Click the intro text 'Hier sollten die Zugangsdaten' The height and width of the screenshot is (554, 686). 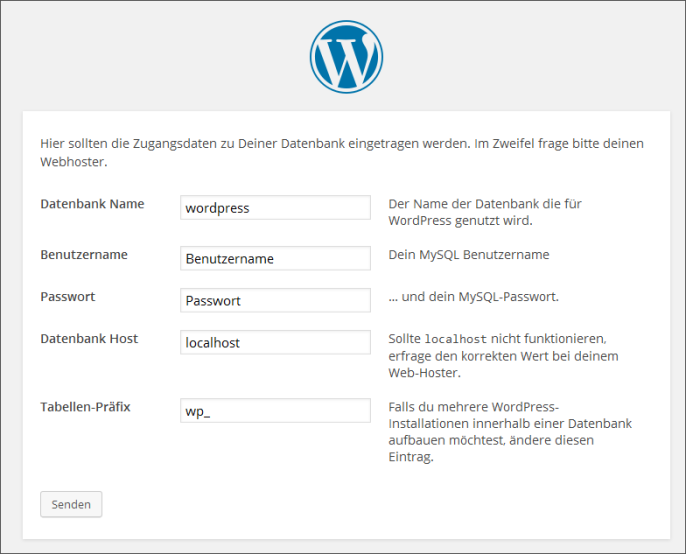342,152
